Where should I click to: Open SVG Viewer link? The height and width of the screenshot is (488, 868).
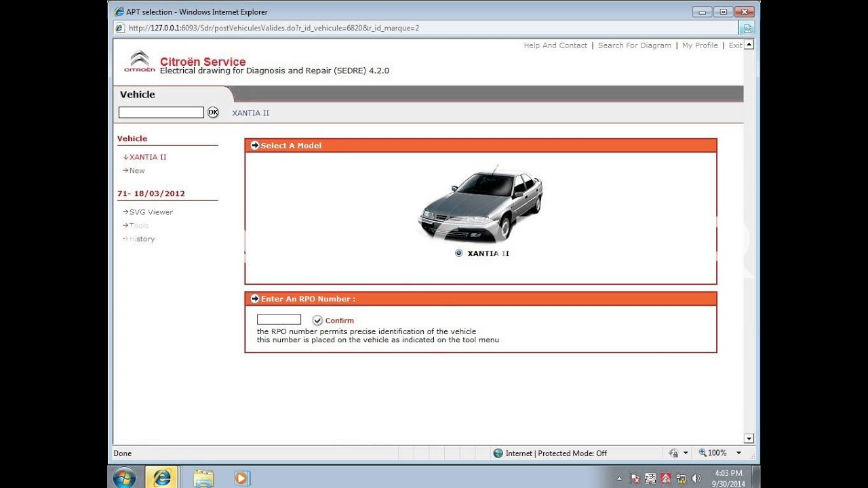[x=151, y=211]
